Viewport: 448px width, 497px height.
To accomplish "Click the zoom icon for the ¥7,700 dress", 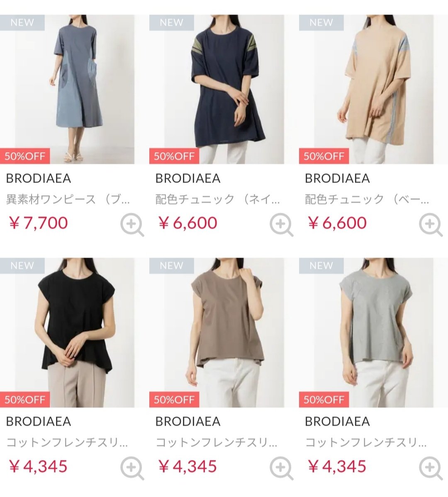I will click(132, 225).
